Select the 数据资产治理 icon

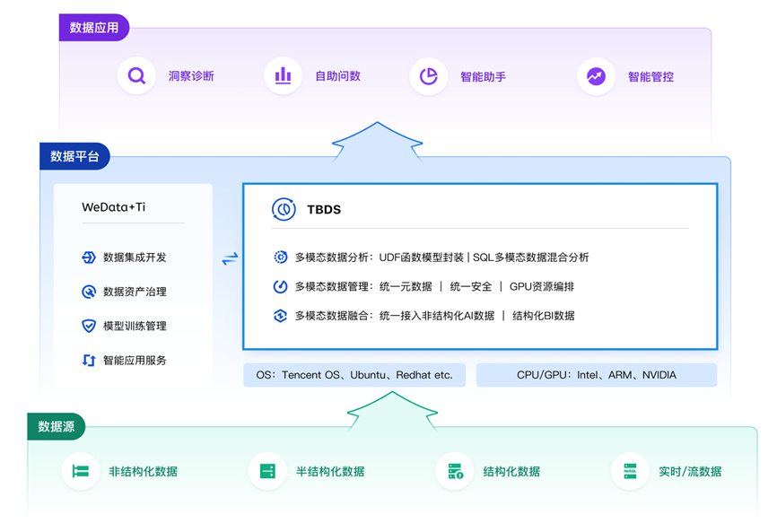[89, 292]
